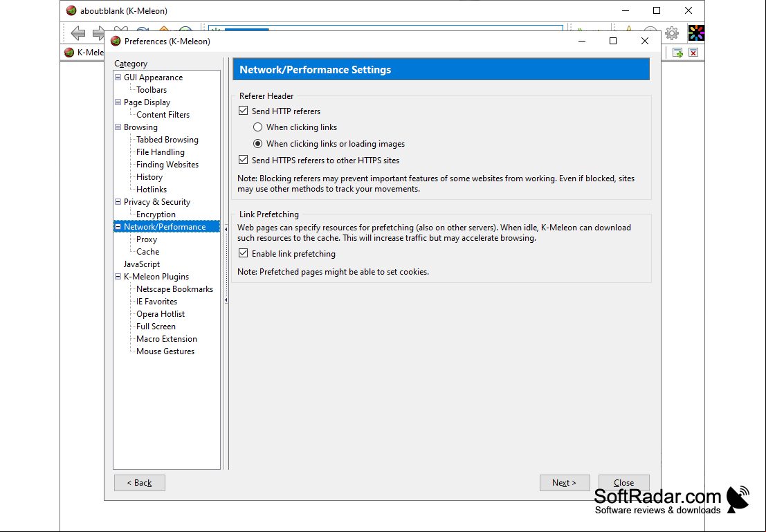Click the Close button in Preferences dialog
Screen dimensions: 766x532
click(624, 483)
